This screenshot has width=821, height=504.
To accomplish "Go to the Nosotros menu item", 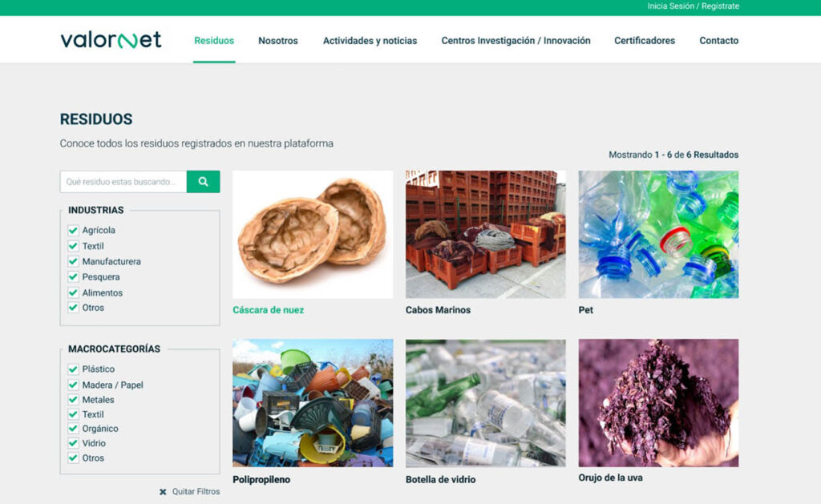I will (278, 41).
